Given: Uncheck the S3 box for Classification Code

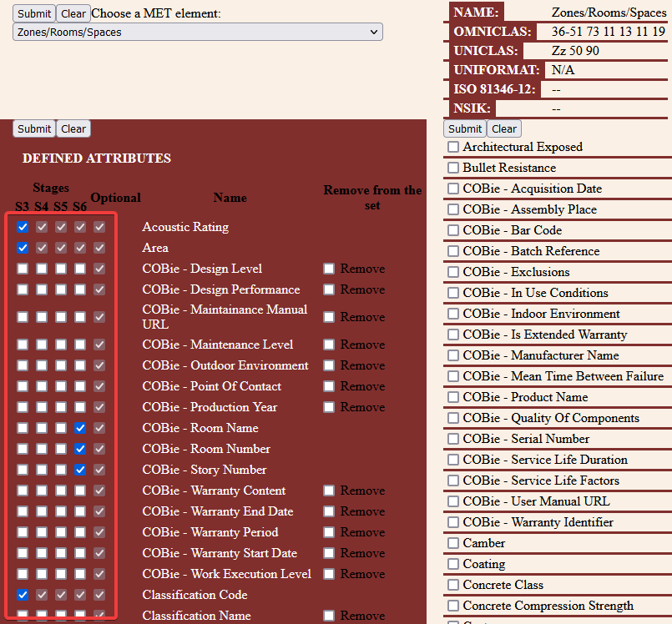Looking at the screenshot, I should click(x=23, y=595).
